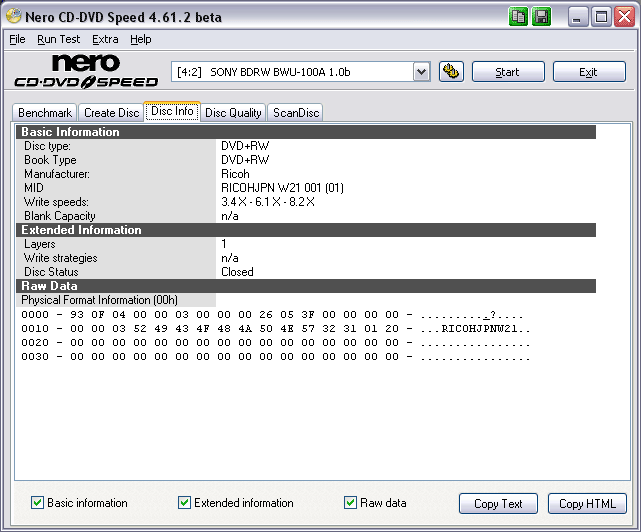Click the Disc type label

[47, 146]
